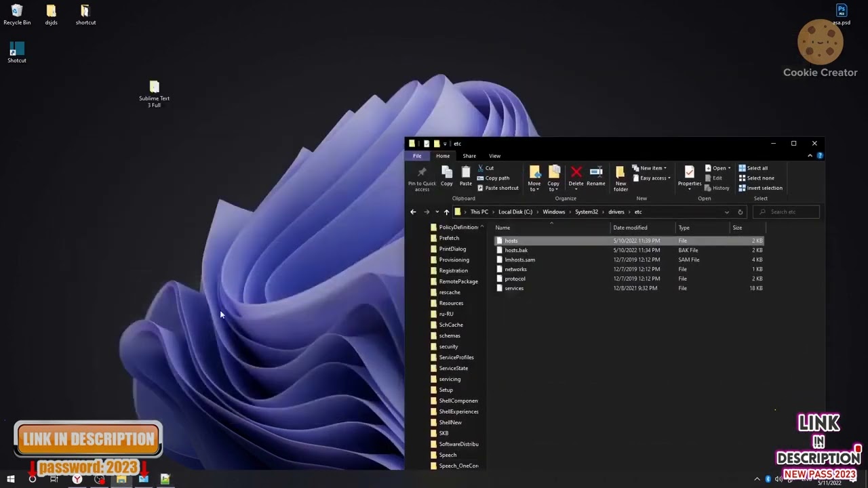Screen dimensions: 868x488
Task: Click drivers in address breadcrumb
Action: point(616,212)
